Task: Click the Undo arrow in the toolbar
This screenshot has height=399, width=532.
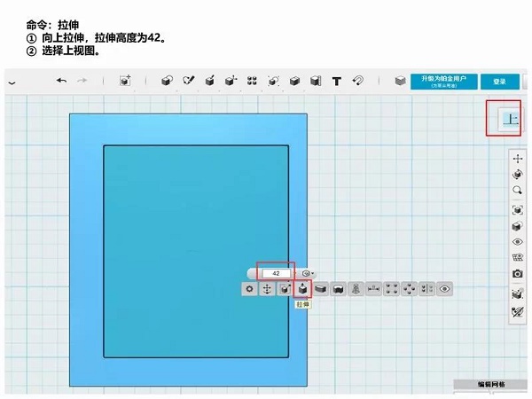Action: (x=61, y=81)
